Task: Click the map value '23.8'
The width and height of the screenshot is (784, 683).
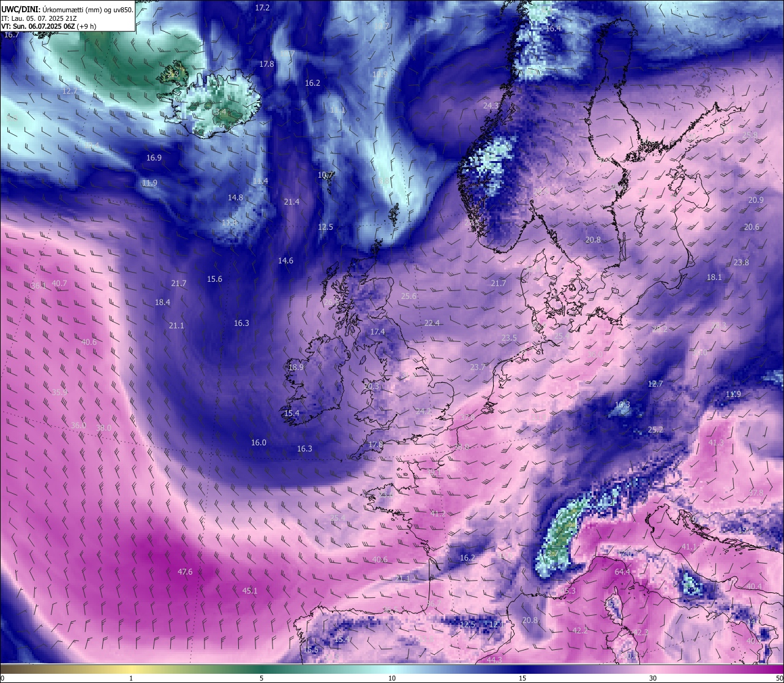Action: (741, 262)
